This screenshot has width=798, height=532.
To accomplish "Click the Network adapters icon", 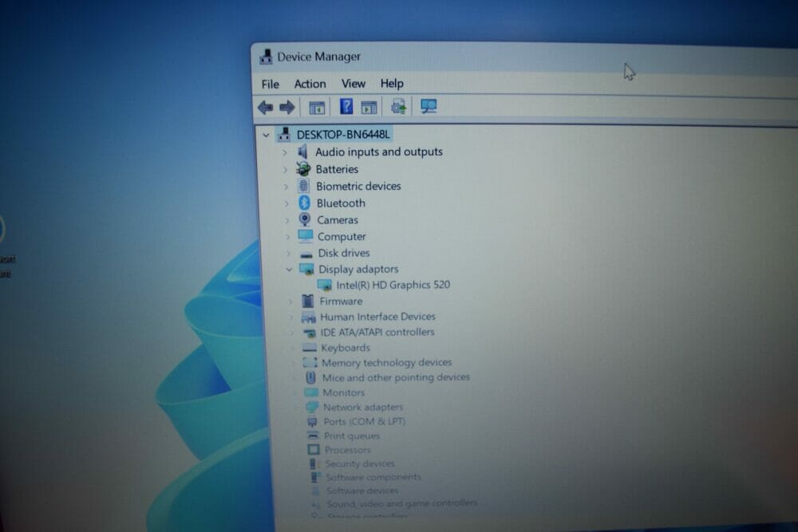I will point(311,408).
